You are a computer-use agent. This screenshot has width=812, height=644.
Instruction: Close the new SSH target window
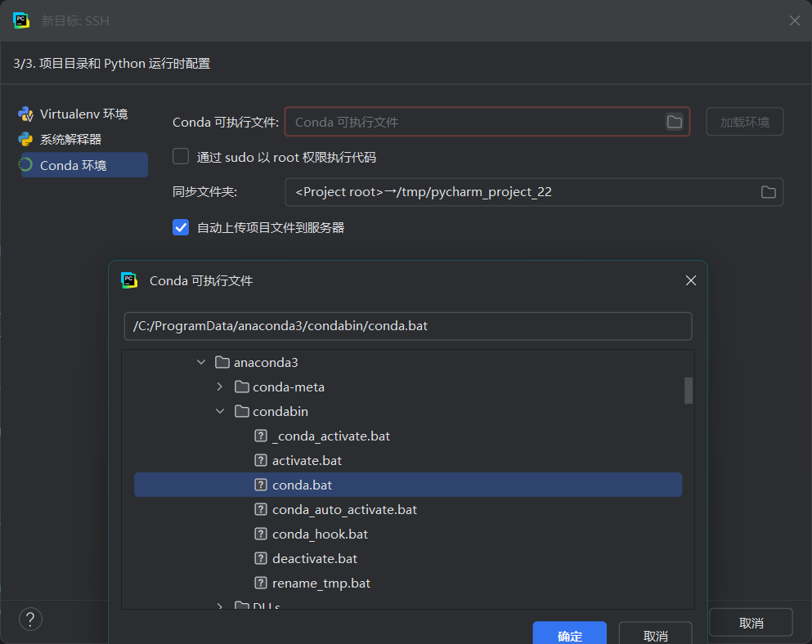(x=795, y=20)
